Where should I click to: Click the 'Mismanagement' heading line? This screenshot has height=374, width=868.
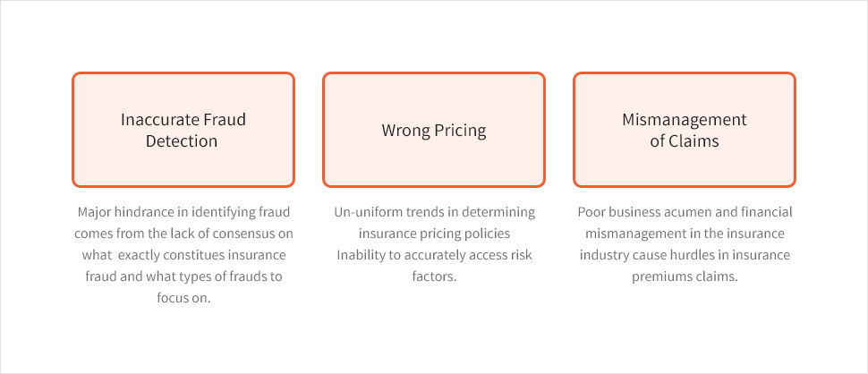click(x=685, y=120)
